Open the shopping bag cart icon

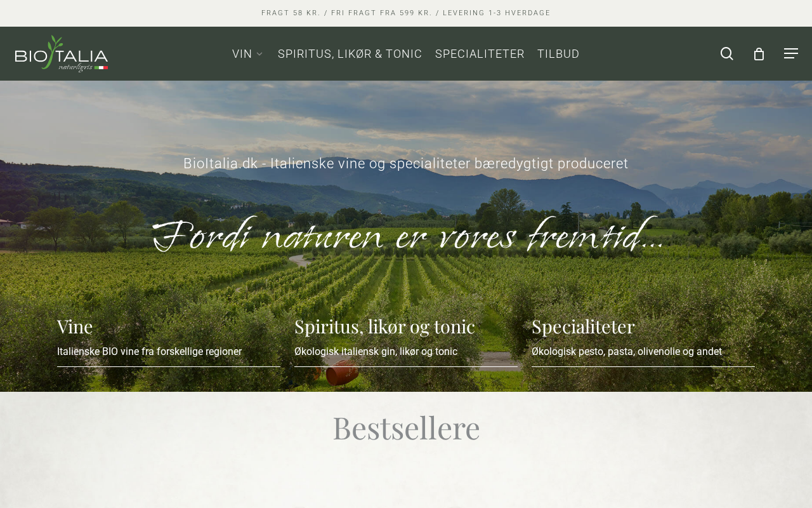759,54
